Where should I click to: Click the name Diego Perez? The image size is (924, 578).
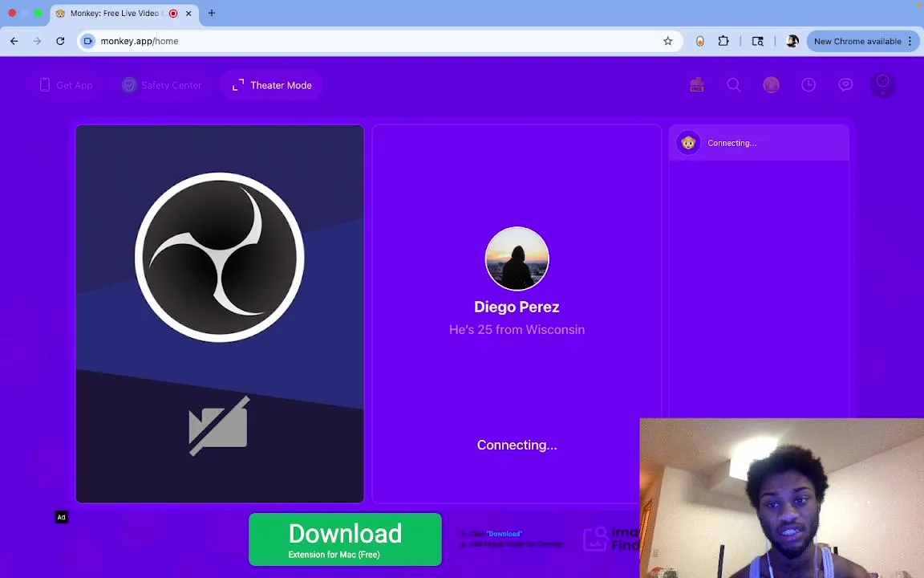click(x=517, y=307)
